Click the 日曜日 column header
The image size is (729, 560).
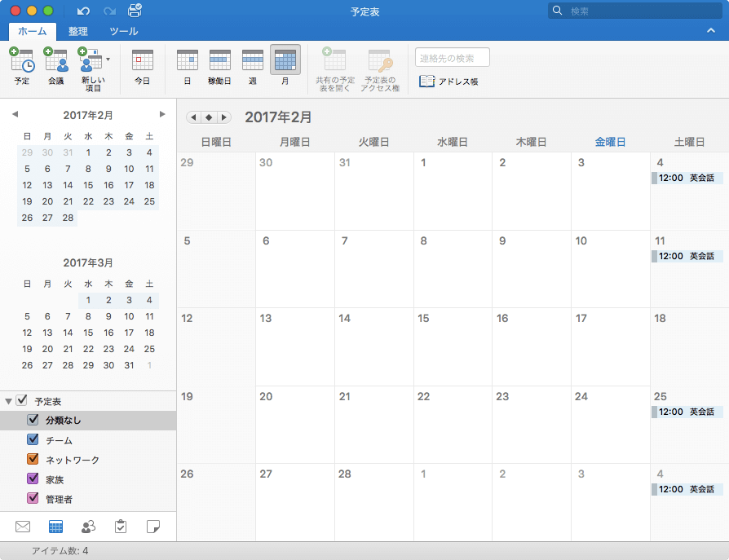coord(216,142)
